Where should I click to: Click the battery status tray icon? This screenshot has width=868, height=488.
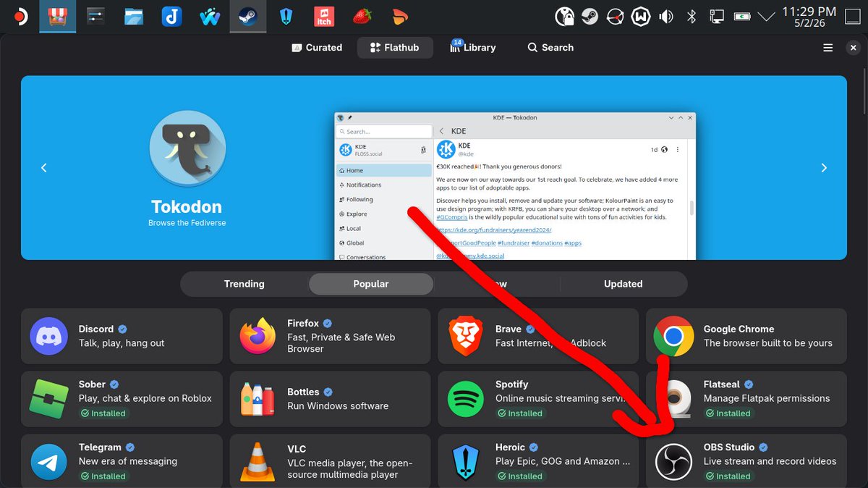[741, 17]
